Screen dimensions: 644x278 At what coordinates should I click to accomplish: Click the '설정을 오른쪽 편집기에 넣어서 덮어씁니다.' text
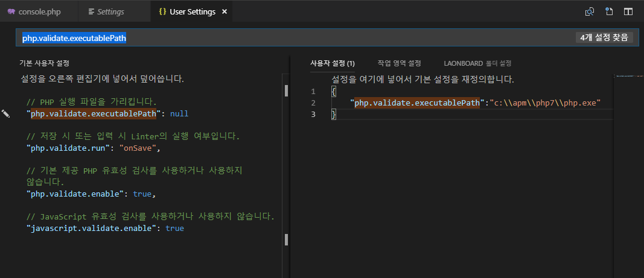click(102, 79)
